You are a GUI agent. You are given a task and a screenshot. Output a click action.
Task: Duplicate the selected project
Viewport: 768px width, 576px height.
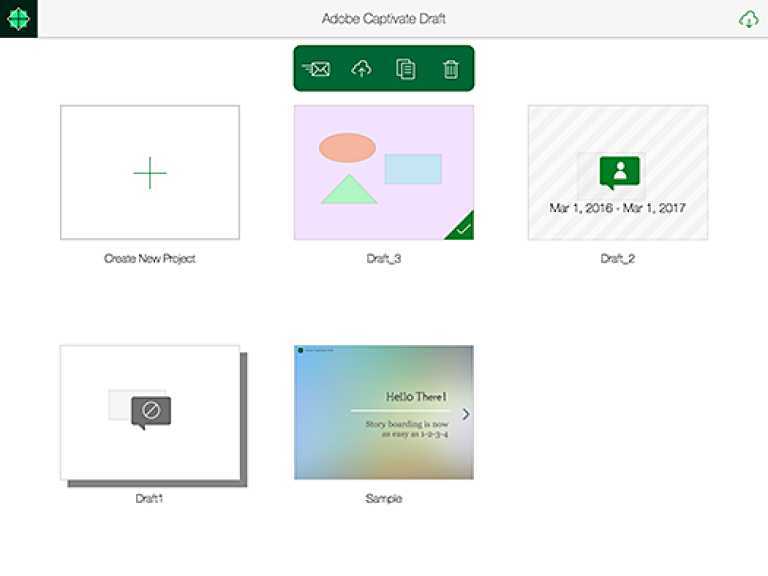click(x=405, y=69)
